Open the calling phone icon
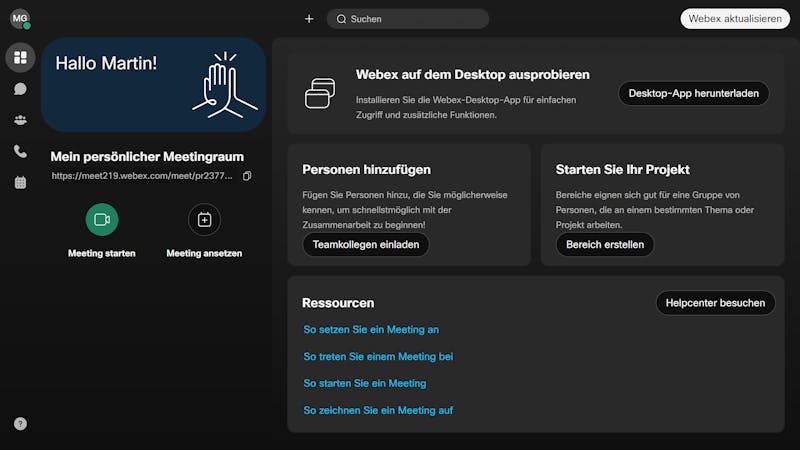 20,152
